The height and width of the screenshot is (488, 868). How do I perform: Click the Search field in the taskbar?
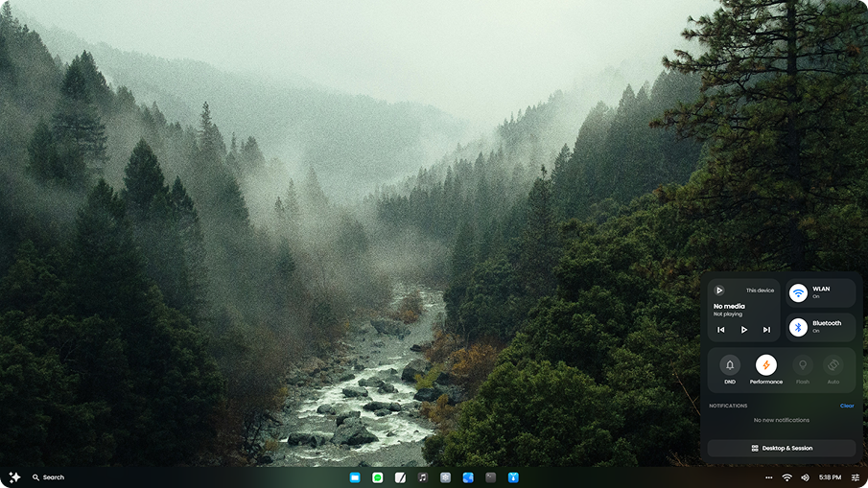[49, 477]
